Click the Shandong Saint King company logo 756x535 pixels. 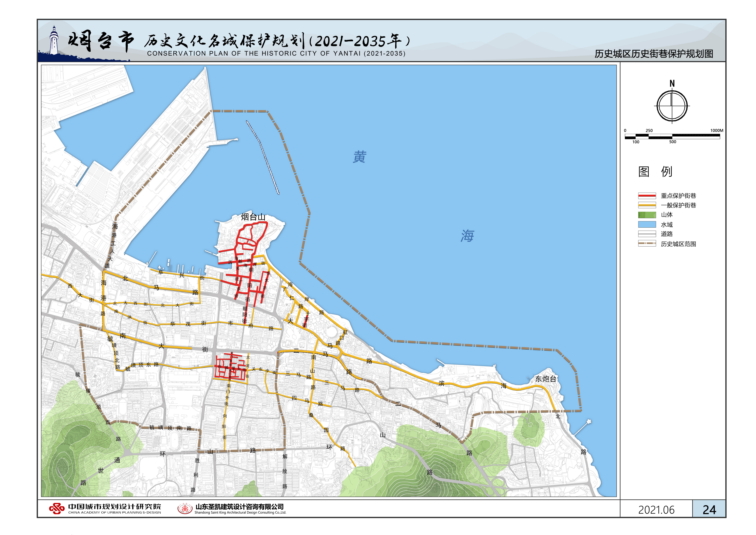pos(185,509)
